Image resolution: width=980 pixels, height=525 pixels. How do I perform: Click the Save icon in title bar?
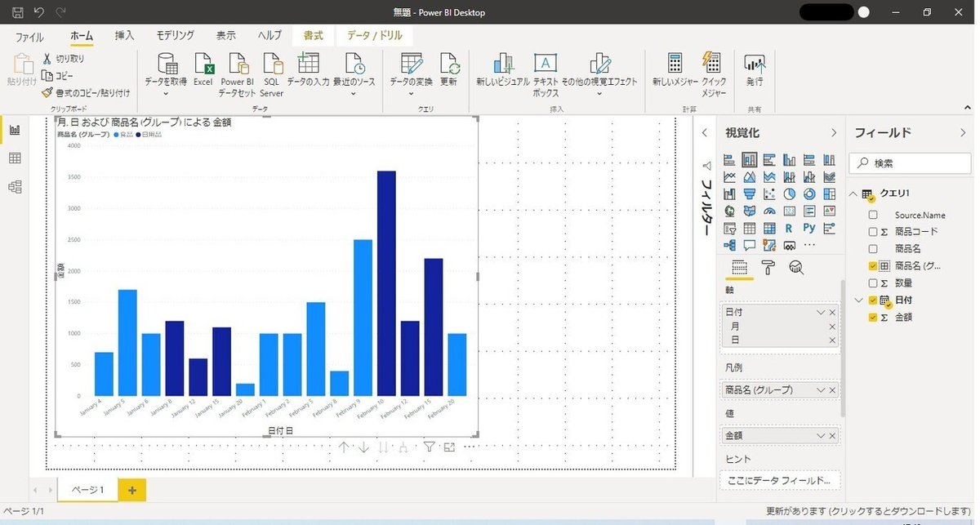17,12
